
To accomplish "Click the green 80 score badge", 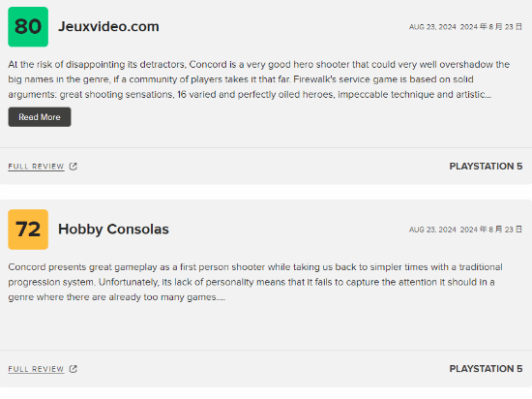I will (x=28, y=27).
